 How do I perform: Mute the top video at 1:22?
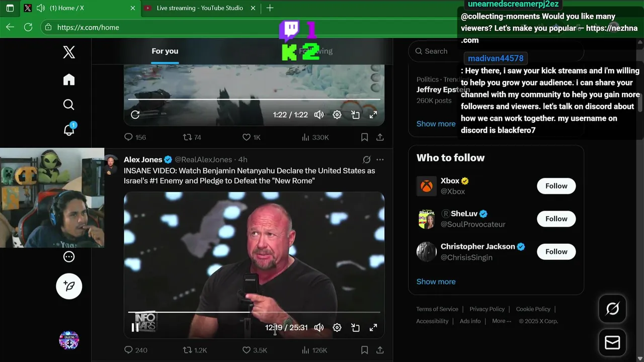pos(319,115)
